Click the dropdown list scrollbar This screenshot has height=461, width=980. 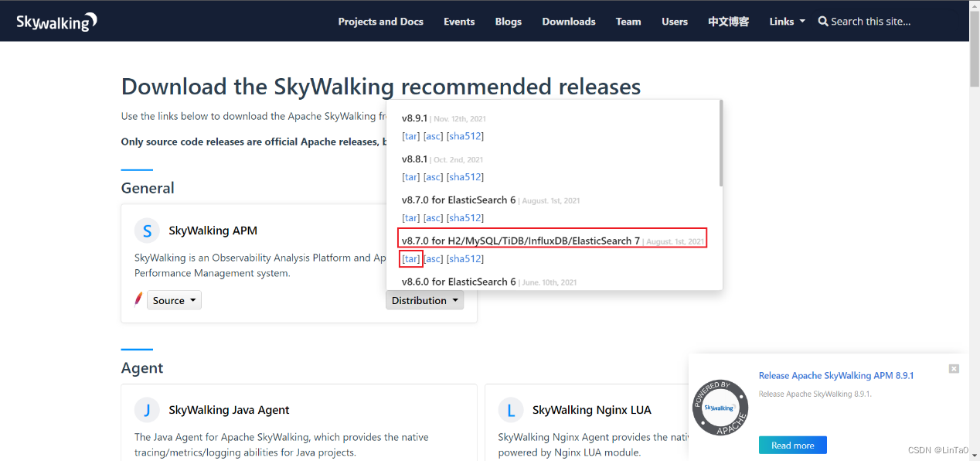tap(721, 143)
